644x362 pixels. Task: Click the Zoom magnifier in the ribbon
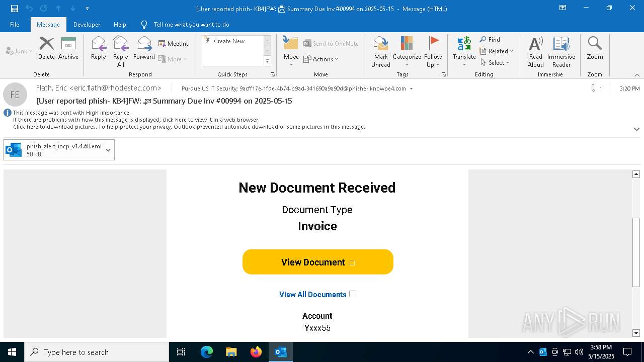[595, 48]
